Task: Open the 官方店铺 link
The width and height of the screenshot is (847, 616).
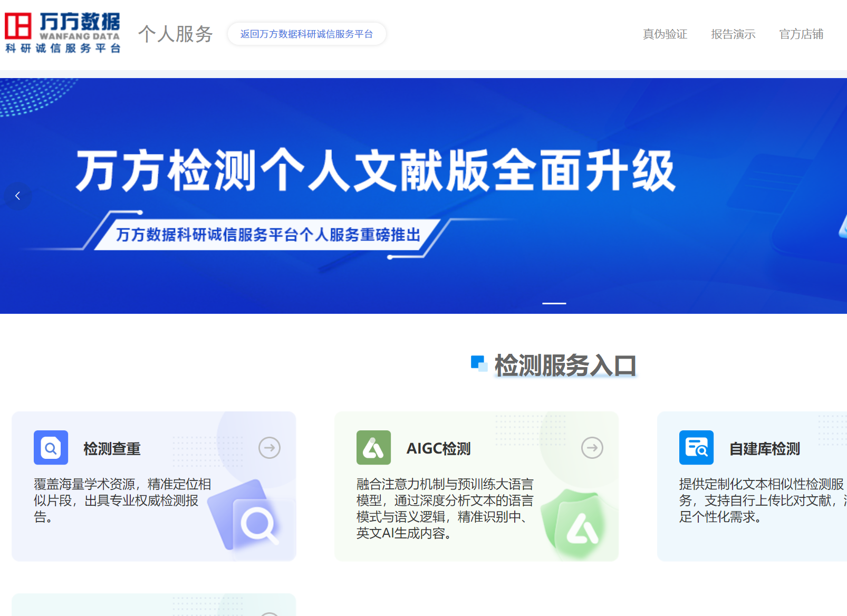Action: coord(801,34)
